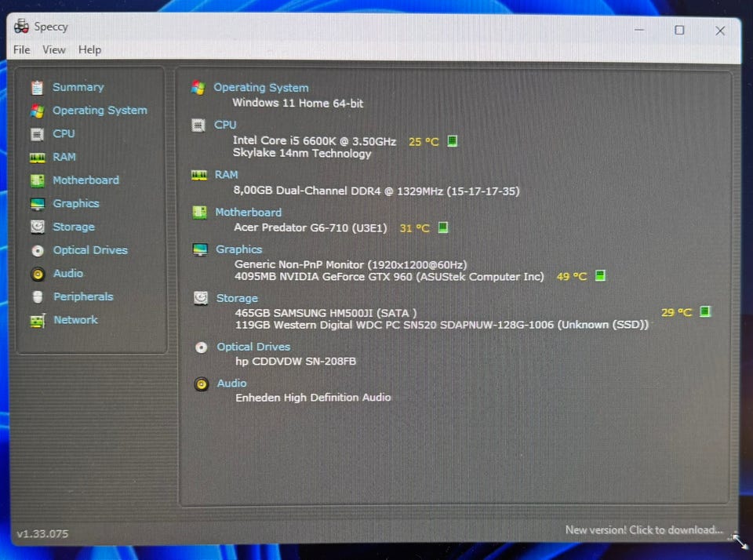Select Storage in the sidebar

tap(74, 227)
